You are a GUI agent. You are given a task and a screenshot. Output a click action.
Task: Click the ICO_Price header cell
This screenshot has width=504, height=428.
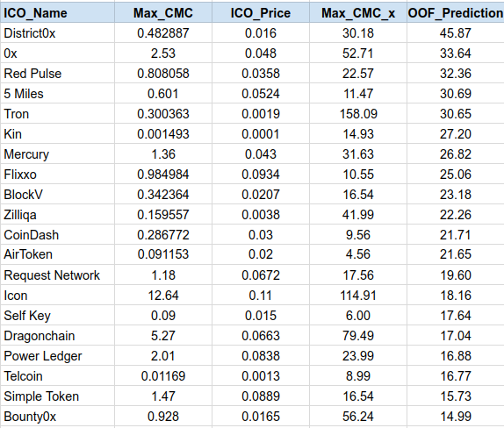[261, 13]
